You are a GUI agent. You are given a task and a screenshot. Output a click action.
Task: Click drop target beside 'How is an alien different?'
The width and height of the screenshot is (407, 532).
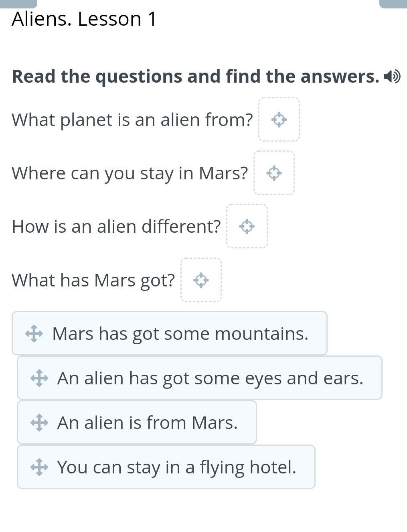(x=247, y=226)
